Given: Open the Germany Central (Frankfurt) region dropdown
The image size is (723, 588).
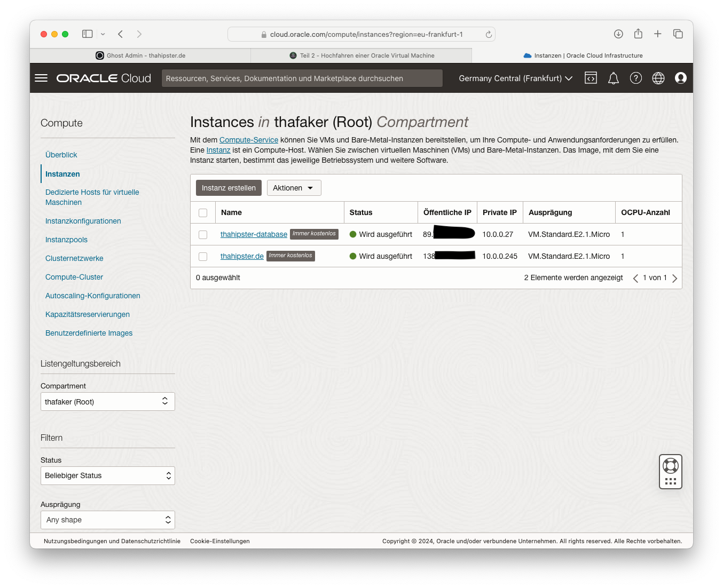Looking at the screenshot, I should [x=515, y=78].
